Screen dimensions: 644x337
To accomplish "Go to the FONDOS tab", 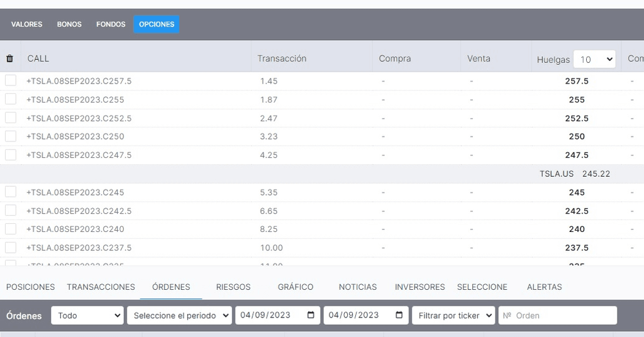I will click(x=111, y=25).
